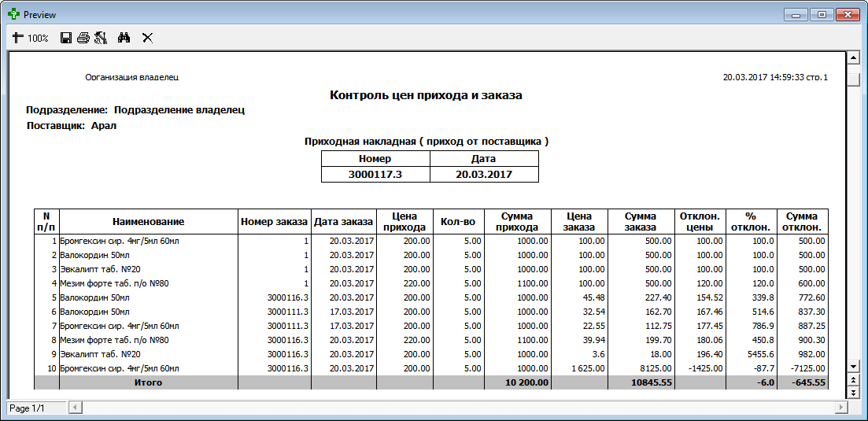Click horizontal scrollbar right arrow
Screen dimensions: 868x421
click(841, 408)
